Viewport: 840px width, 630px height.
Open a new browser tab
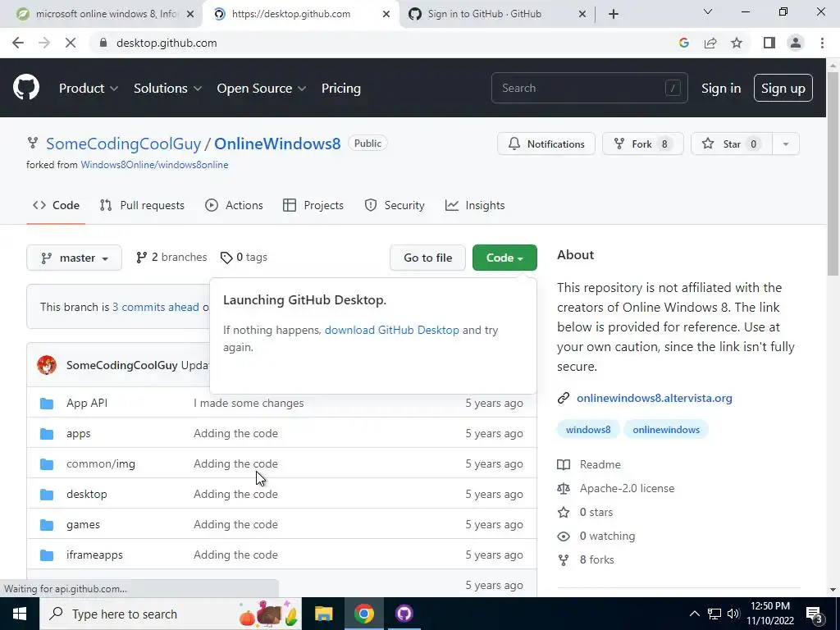(614, 14)
